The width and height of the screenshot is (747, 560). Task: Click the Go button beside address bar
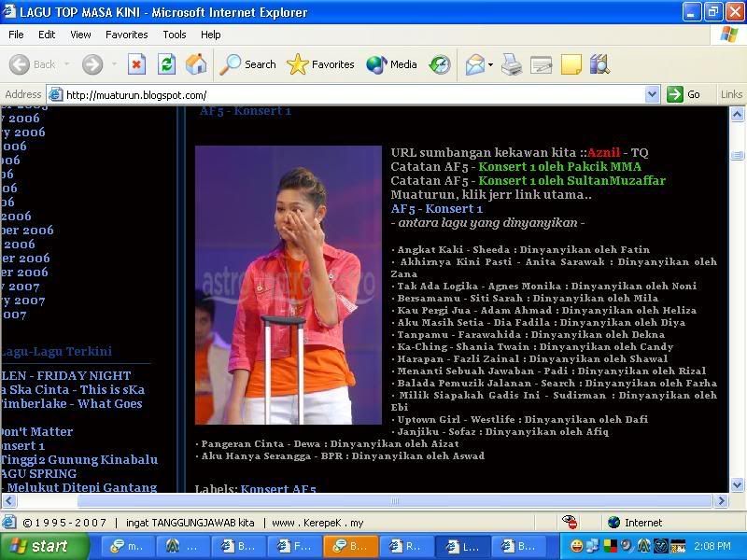pyautogui.click(x=684, y=94)
